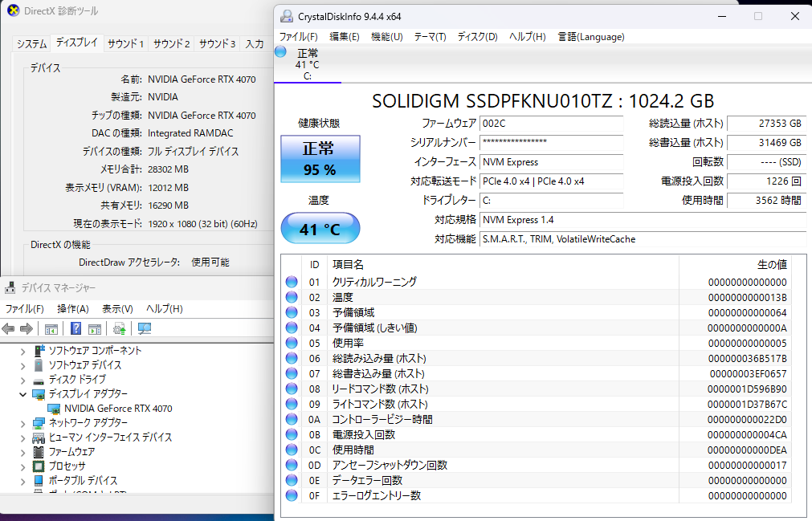Click the ファームウェア category icon
Viewport: 812px width, 521px height.
(x=39, y=452)
